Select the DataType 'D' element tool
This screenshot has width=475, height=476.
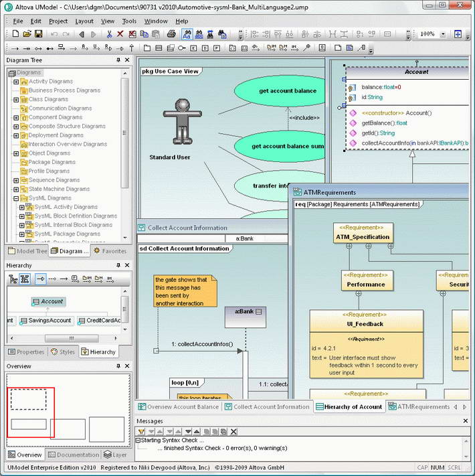205,48
